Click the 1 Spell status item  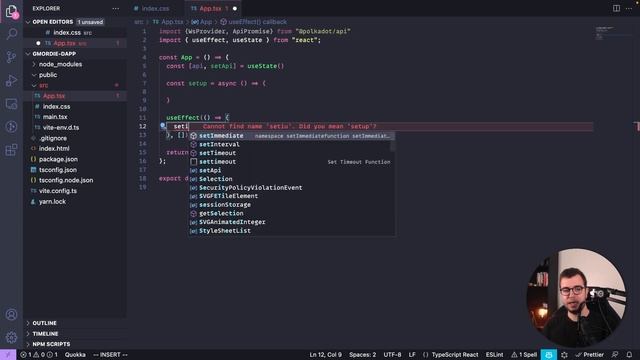coord(524,355)
